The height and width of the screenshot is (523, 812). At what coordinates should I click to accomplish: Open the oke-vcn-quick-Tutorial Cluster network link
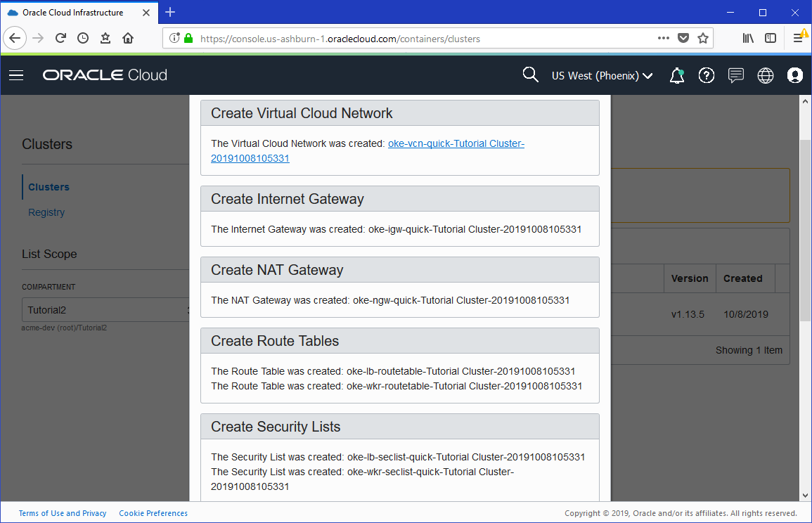tap(456, 143)
